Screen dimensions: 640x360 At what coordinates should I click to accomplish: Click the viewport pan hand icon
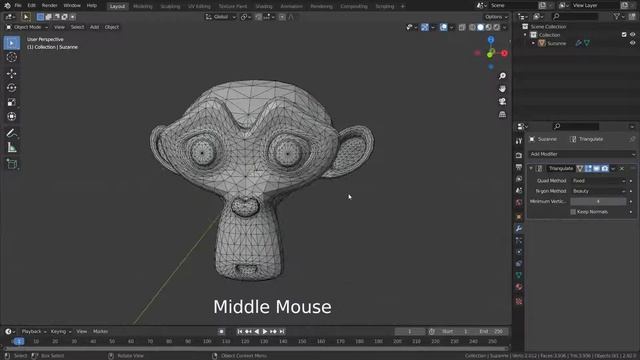click(x=502, y=89)
